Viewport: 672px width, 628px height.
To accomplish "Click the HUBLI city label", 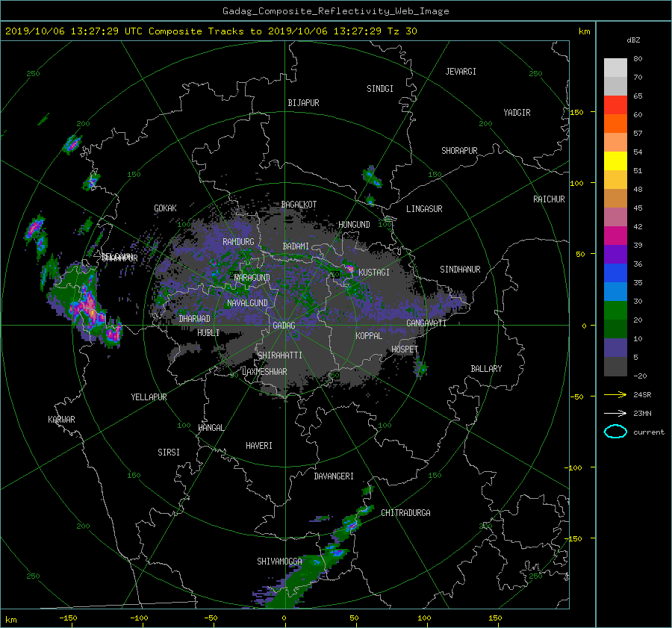I will coord(208,333).
